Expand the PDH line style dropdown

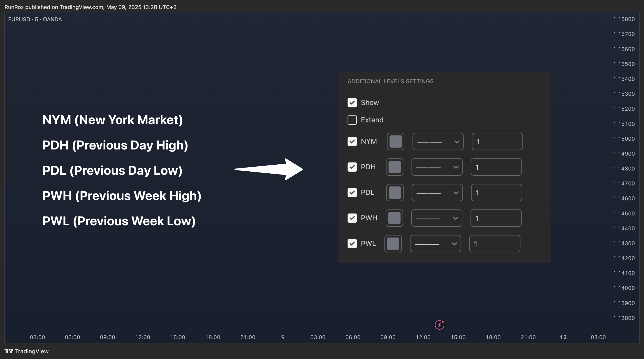437,167
